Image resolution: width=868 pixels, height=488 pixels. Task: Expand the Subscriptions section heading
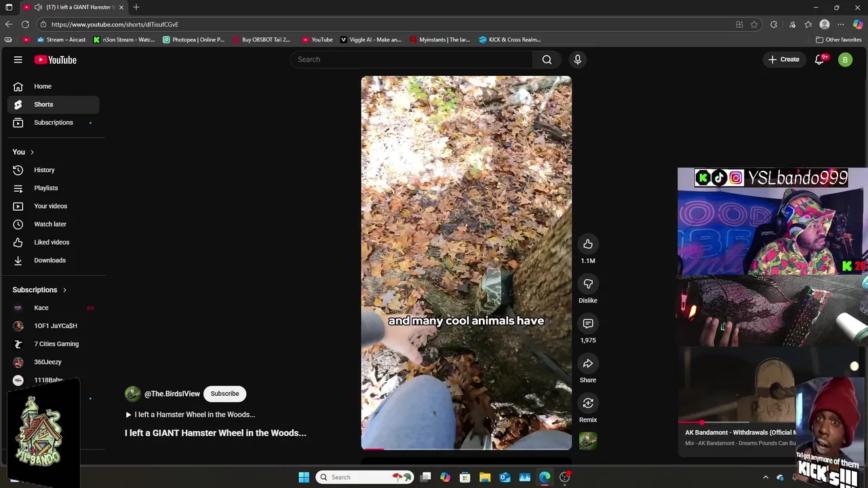click(x=39, y=290)
